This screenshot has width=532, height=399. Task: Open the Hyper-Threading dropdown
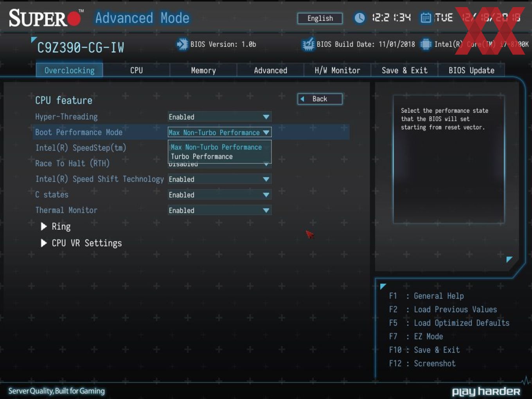[219, 117]
